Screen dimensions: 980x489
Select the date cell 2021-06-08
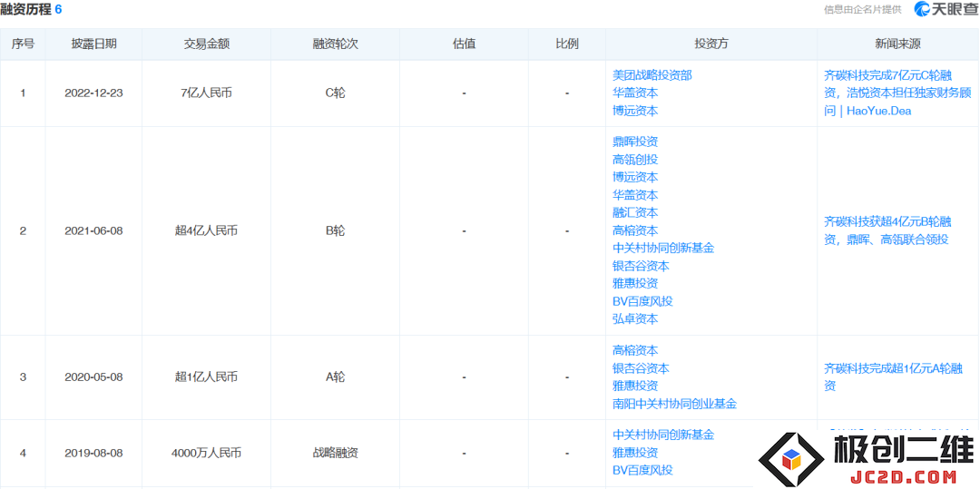pyautogui.click(x=93, y=231)
